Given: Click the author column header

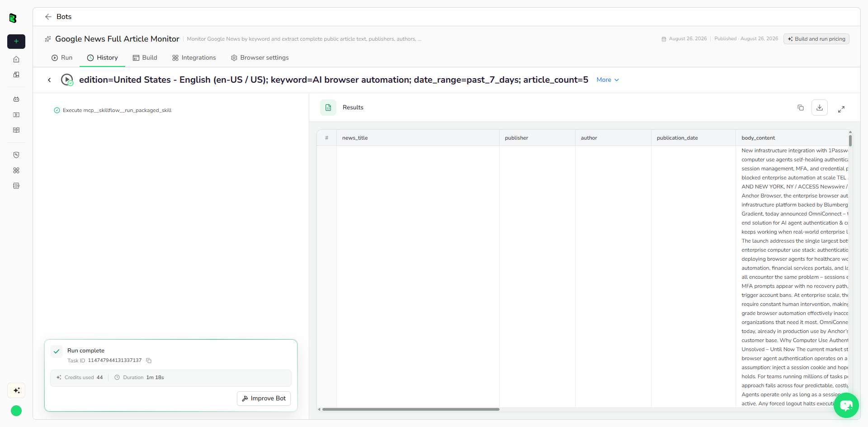Looking at the screenshot, I should coord(613,138).
